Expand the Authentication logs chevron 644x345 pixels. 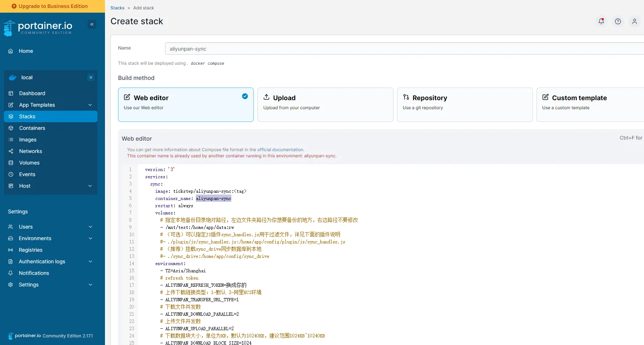point(91,261)
